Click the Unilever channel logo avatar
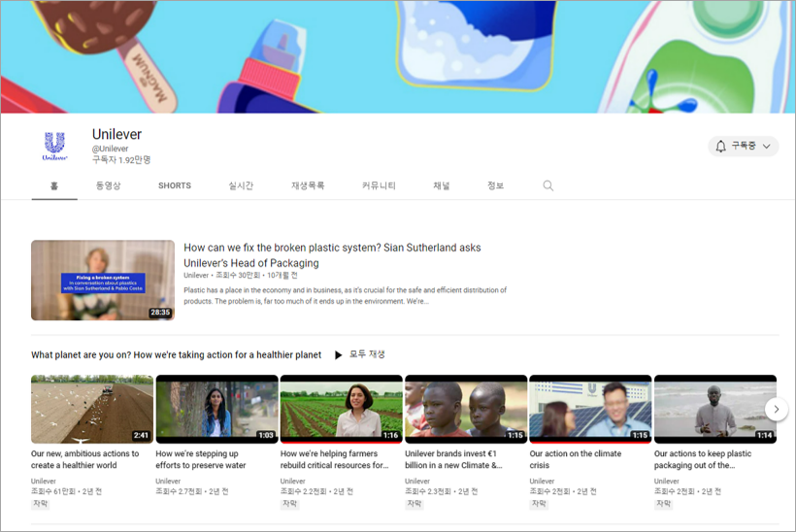 pos(54,147)
